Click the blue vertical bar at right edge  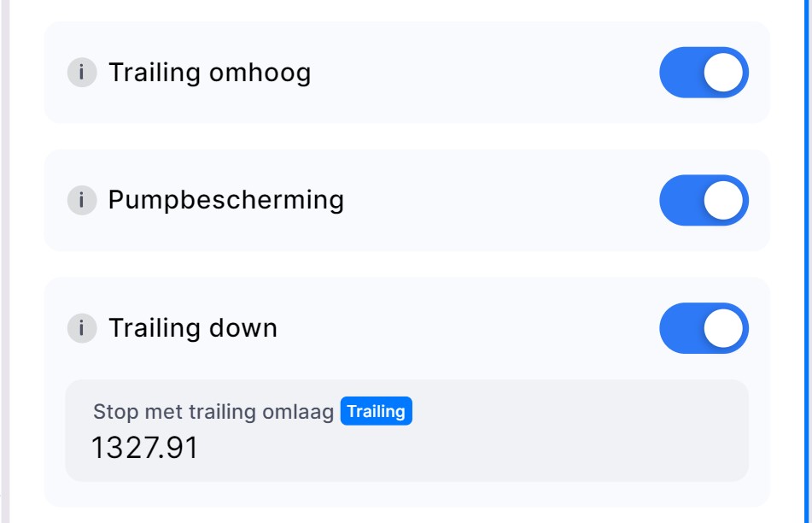(806, 256)
